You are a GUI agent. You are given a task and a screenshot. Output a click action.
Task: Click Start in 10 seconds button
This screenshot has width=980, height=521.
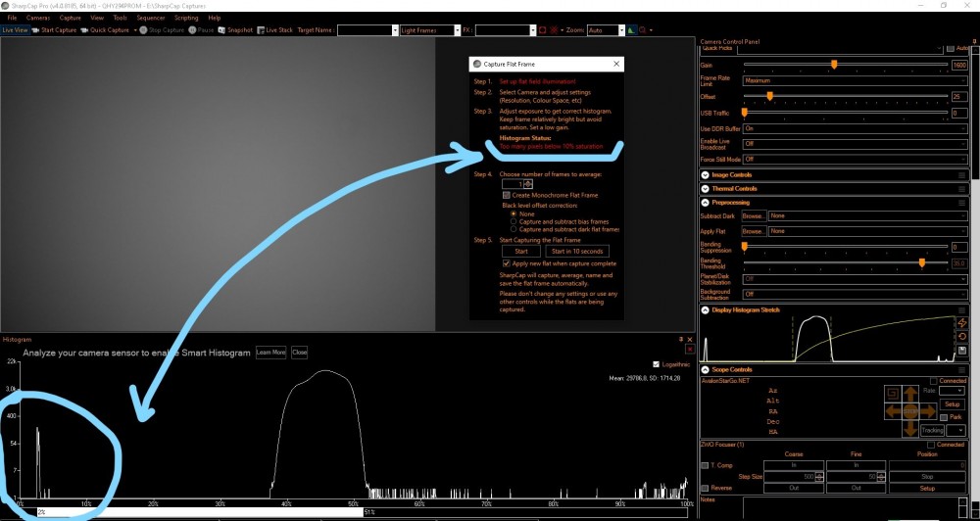click(x=577, y=251)
